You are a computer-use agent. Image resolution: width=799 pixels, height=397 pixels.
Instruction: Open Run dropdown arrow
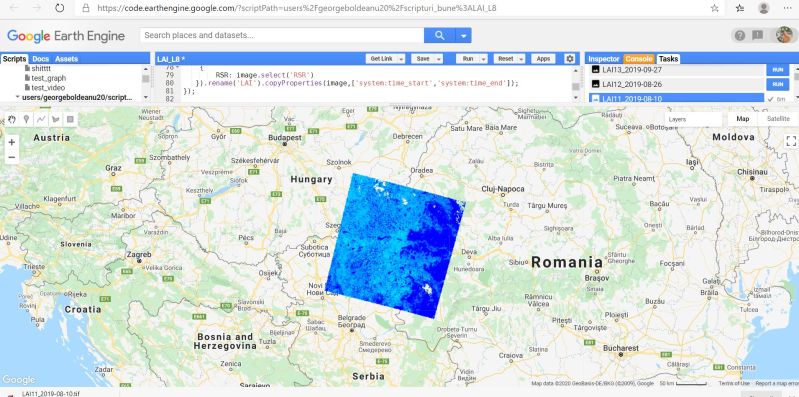tap(484, 59)
